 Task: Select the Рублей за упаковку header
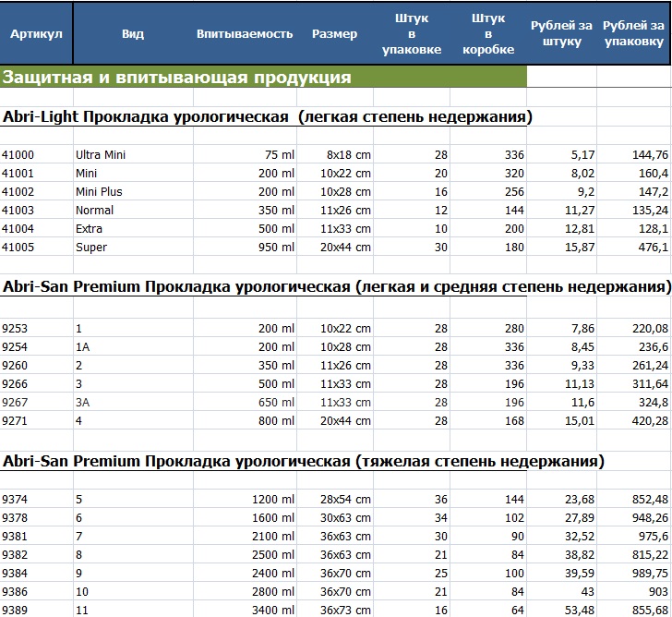click(634, 34)
